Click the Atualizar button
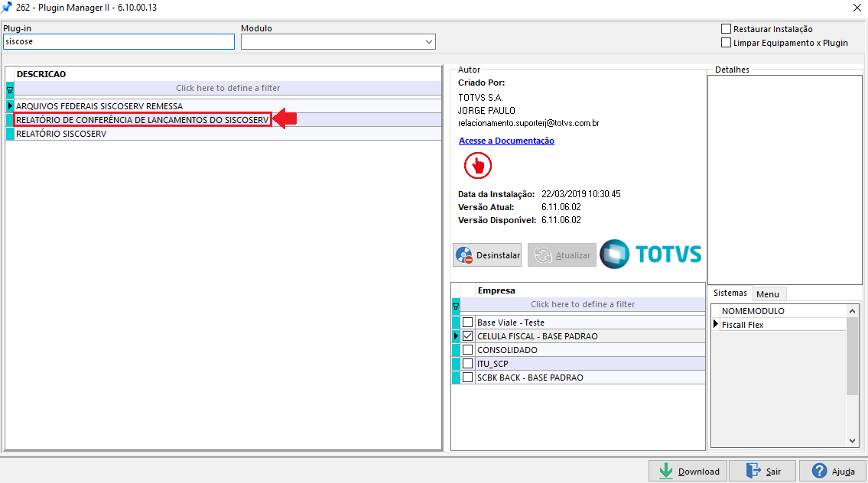 pyautogui.click(x=562, y=255)
